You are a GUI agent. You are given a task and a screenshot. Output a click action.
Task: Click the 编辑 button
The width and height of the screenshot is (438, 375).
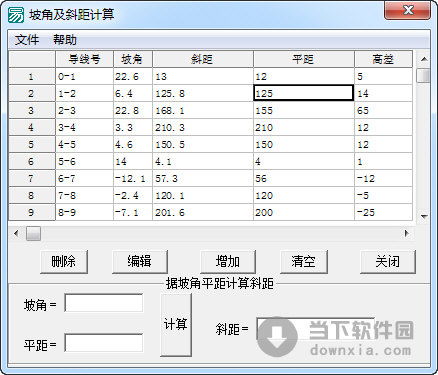pos(140,262)
